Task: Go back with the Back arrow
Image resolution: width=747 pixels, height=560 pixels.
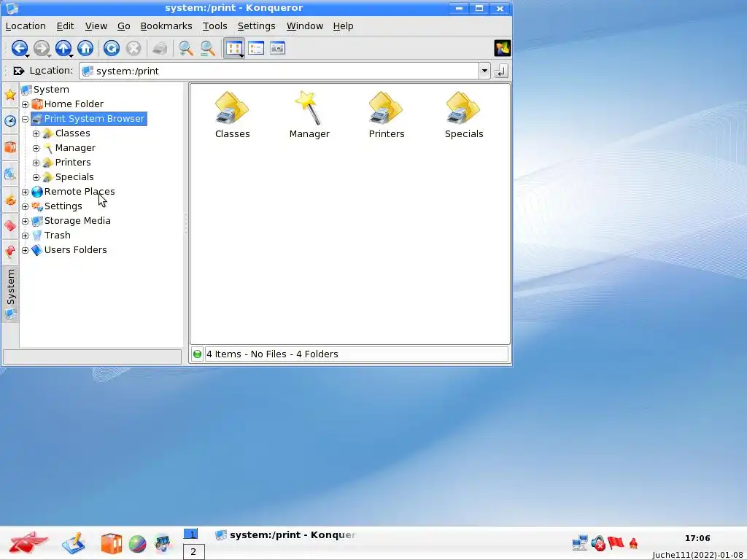Action: click(x=19, y=48)
